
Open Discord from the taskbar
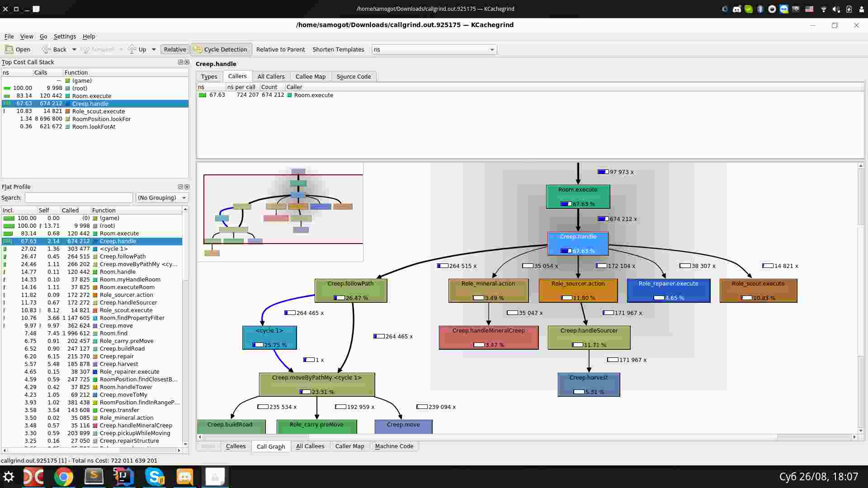[x=185, y=477]
